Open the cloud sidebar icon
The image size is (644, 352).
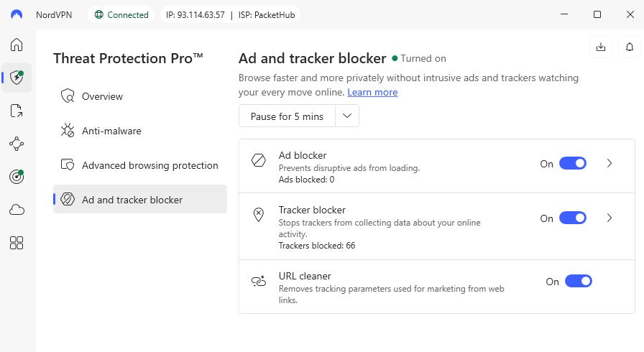pyautogui.click(x=17, y=210)
